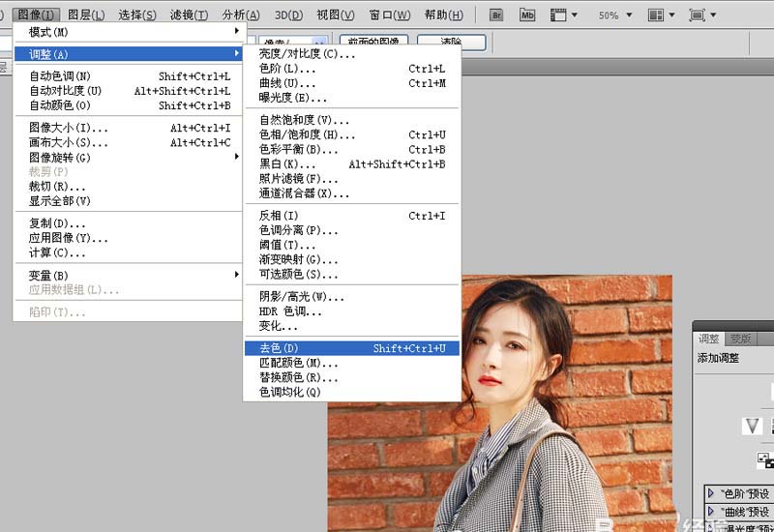Screen dimensions: 774x532
Task: Open 曲线(U) adjustment
Action: click(352, 83)
